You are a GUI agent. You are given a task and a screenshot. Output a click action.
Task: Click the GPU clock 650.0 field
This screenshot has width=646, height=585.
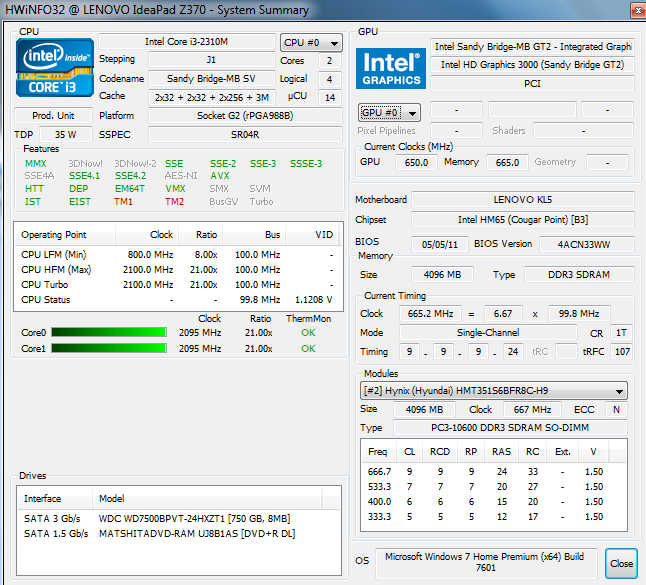tap(416, 162)
